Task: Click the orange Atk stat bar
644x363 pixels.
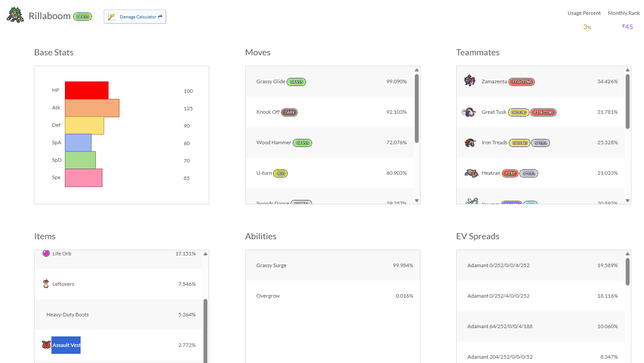Action: tap(92, 108)
